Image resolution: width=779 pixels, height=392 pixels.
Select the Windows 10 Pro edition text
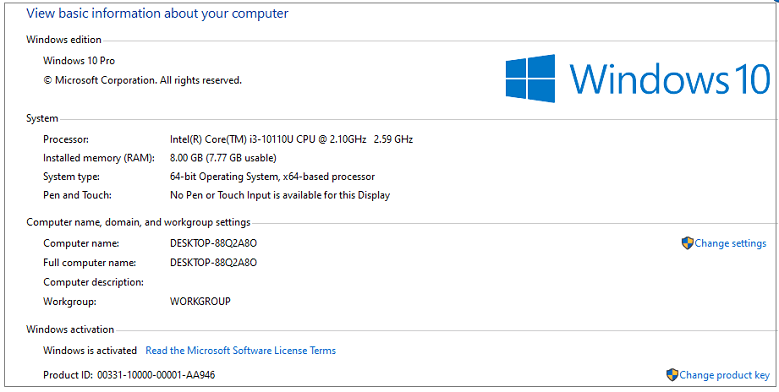coord(79,61)
